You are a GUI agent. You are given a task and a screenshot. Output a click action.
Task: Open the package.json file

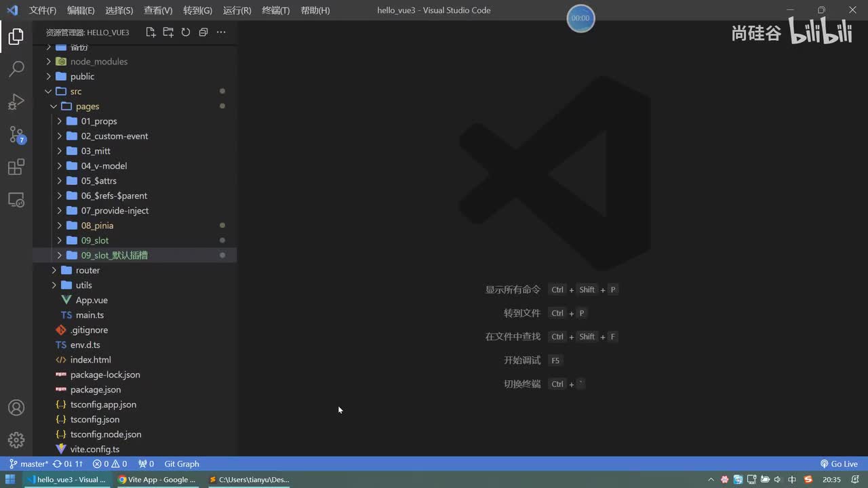(134, 390)
